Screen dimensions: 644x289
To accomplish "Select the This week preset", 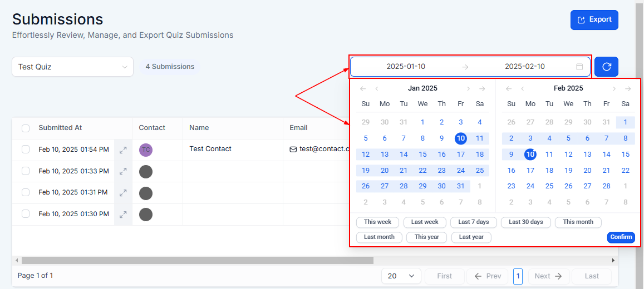I will click(377, 222).
